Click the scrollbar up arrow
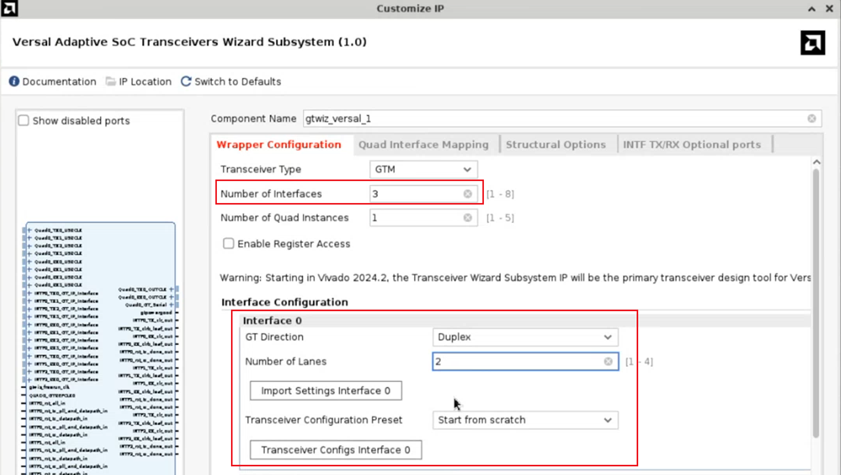Viewport: 841px width, 475px height. pyautogui.click(x=816, y=162)
